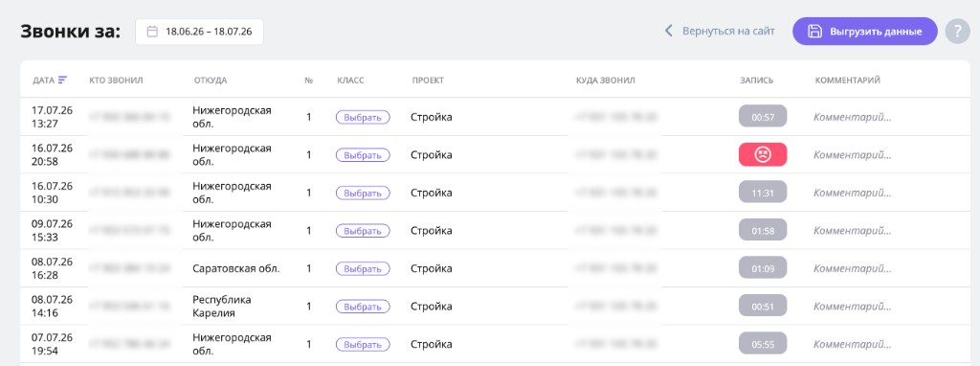Play the 01:58 call recording
This screenshot has width=980, height=366.
coord(763,230)
